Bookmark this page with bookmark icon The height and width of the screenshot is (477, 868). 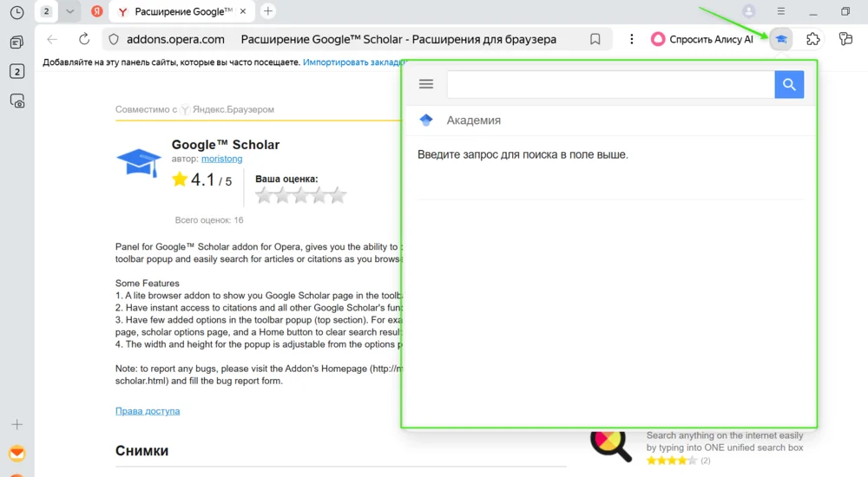click(595, 39)
